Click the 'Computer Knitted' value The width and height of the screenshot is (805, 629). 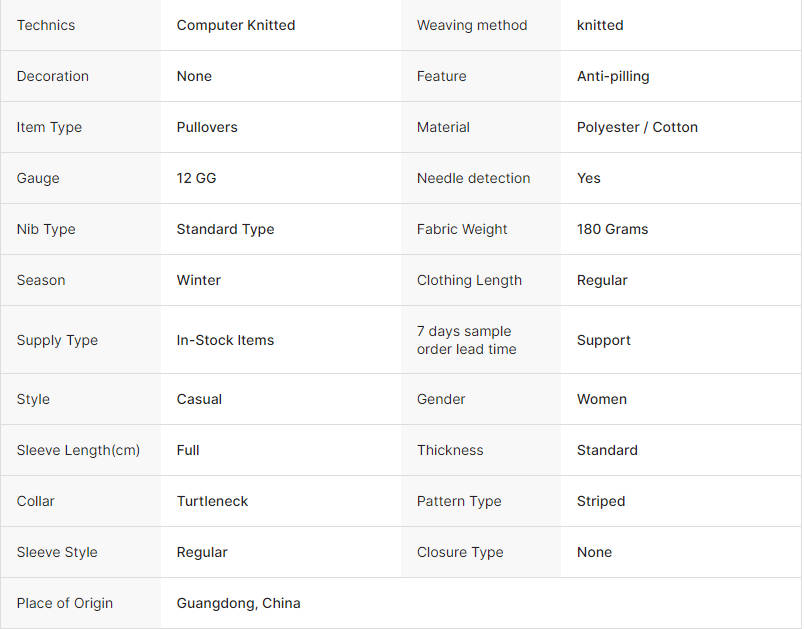coord(236,25)
